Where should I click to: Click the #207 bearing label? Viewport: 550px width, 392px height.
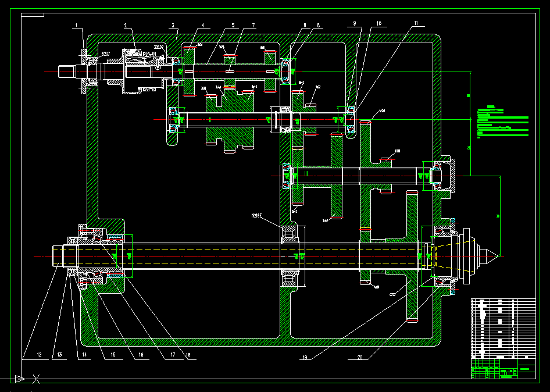click(x=105, y=54)
